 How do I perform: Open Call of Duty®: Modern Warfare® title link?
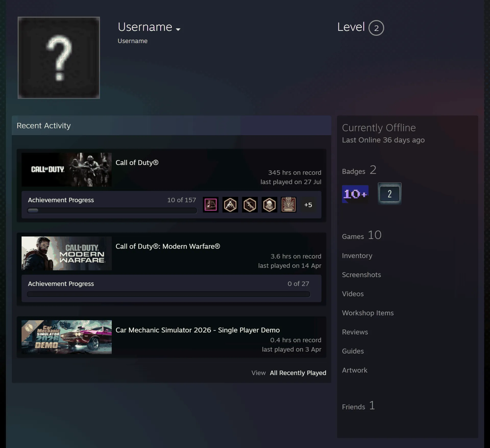[168, 246]
